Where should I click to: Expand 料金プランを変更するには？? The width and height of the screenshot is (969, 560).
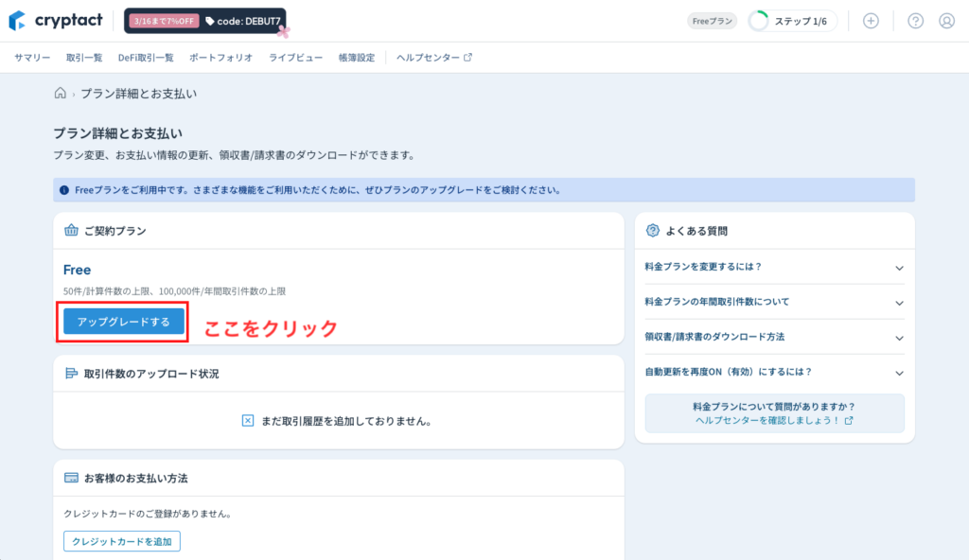774,269
